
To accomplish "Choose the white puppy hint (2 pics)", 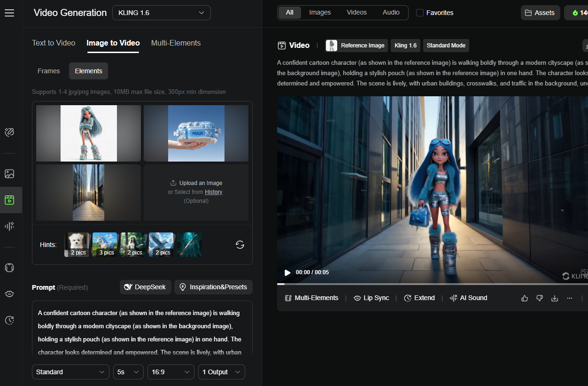I will pyautogui.click(x=77, y=245).
